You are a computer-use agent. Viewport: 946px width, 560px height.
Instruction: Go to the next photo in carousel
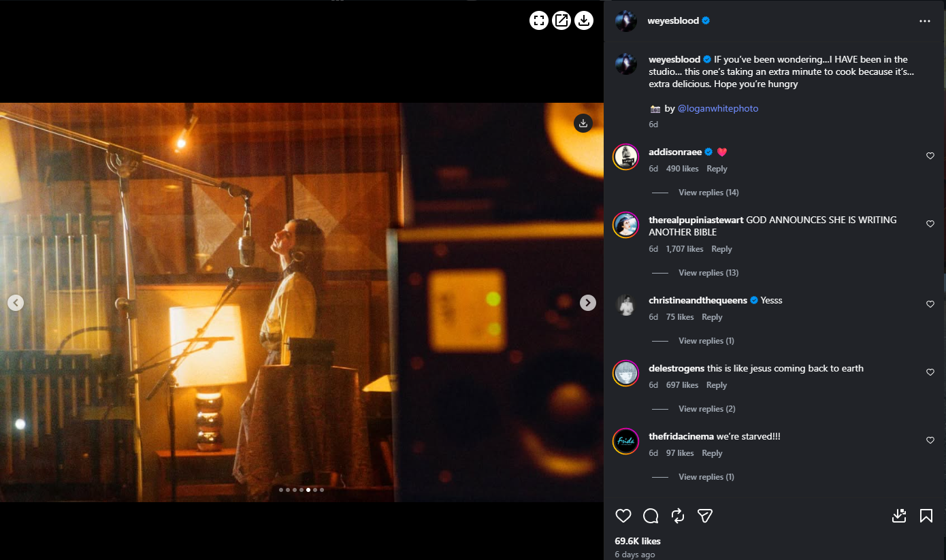588,303
